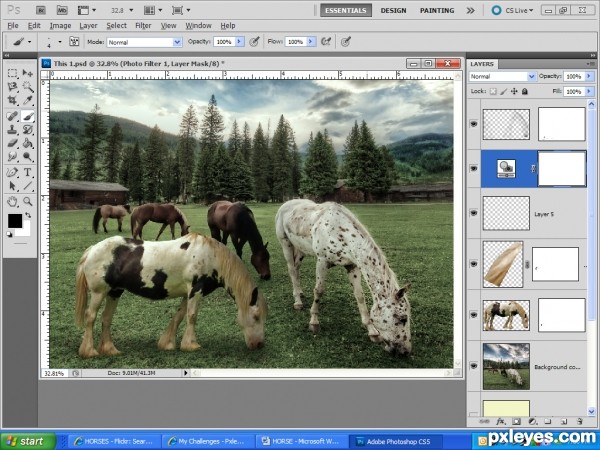Open brush Opacity slider arrow
The height and width of the screenshot is (450, 600).
[240, 42]
